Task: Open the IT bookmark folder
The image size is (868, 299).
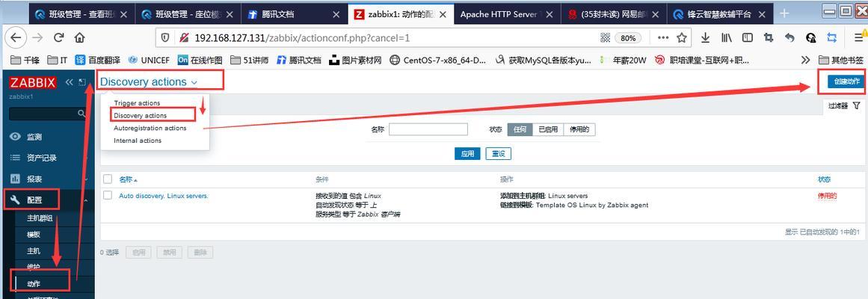Action: tap(58, 60)
